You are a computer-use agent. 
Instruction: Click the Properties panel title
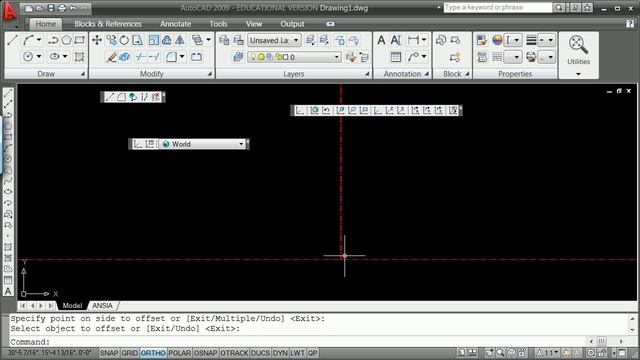tap(515, 74)
